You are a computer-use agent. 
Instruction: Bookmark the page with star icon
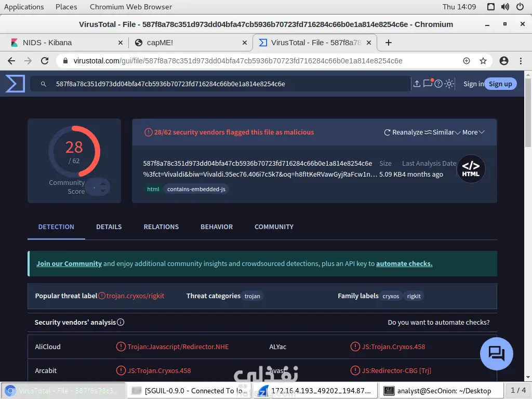[x=483, y=61]
